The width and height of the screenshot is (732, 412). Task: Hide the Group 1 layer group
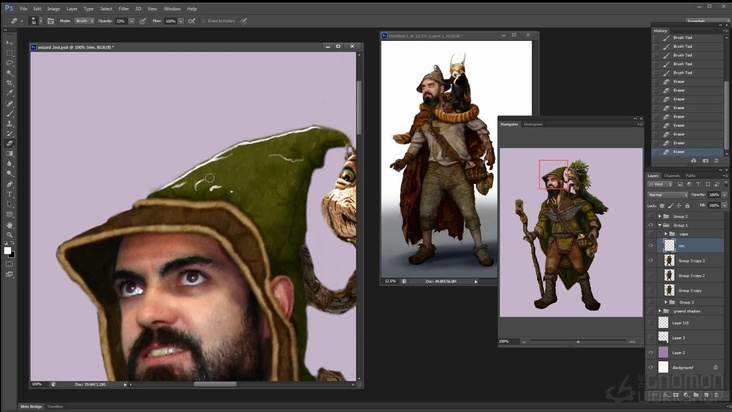pos(651,225)
